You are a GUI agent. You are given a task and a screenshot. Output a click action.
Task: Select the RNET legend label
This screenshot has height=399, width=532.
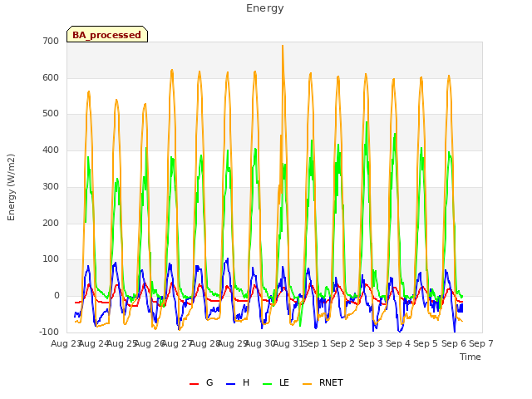click(331, 382)
